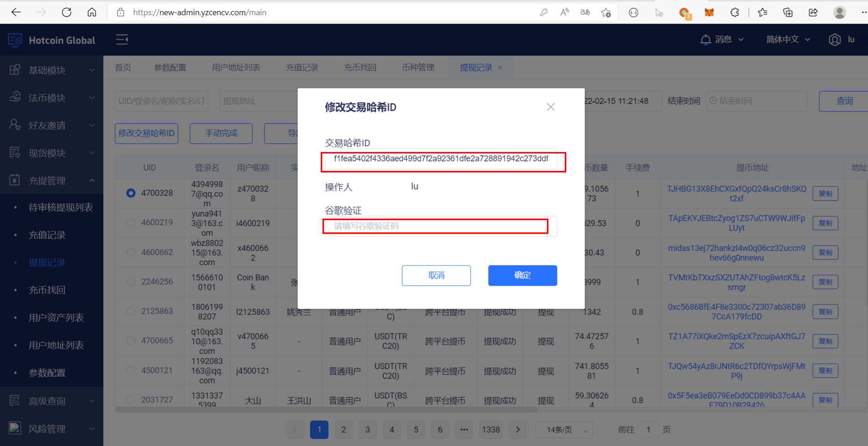Click the 现货模块 icon in sidebar
This screenshot has width=868, height=446.
tap(14, 152)
